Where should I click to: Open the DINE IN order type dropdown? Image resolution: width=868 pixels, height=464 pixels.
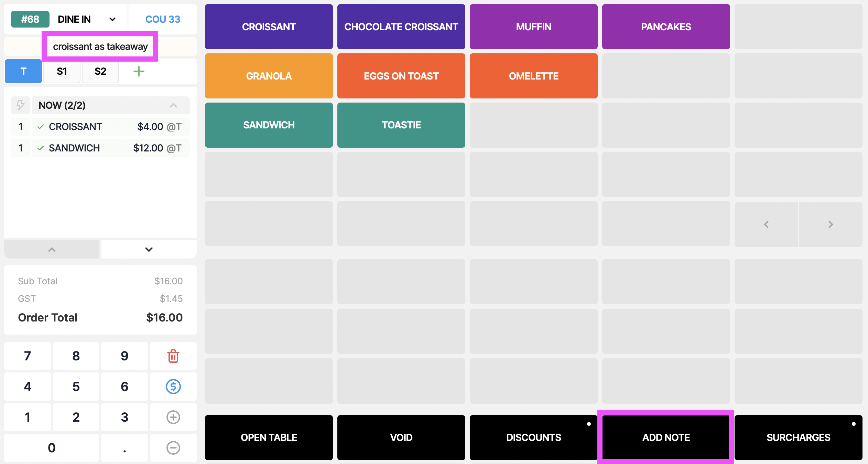pos(87,19)
